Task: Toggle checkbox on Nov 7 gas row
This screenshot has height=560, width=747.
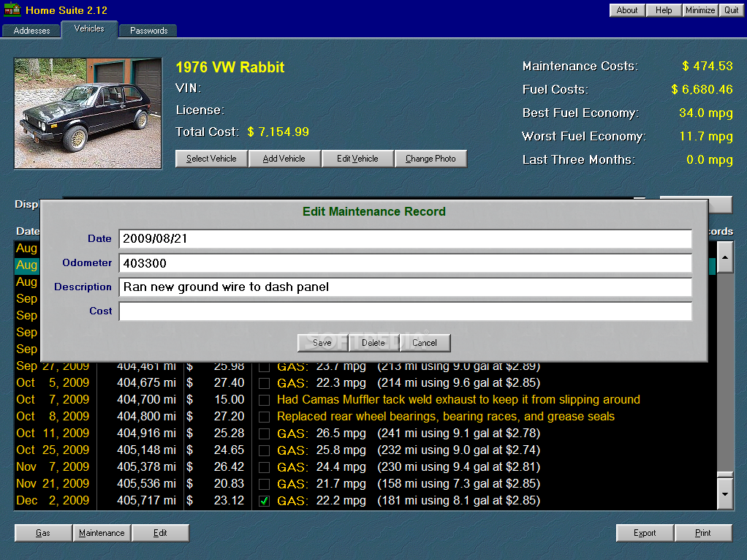Action: tap(264, 468)
